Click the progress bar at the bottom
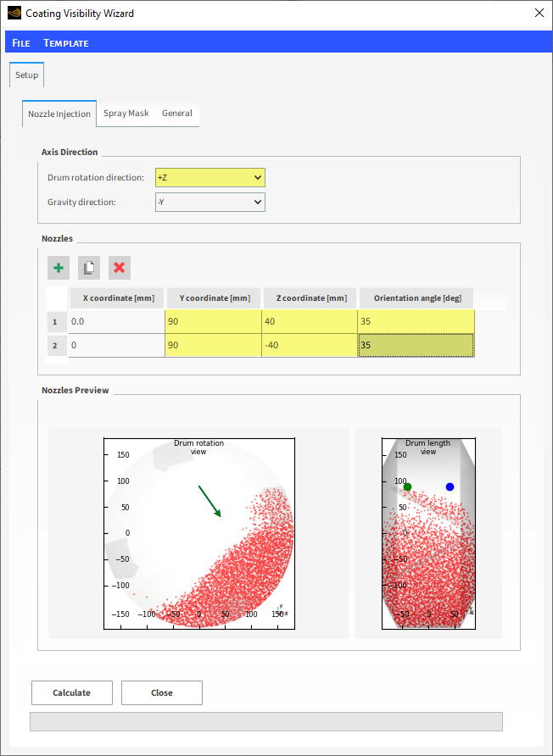The width and height of the screenshot is (553, 756). 265,721
